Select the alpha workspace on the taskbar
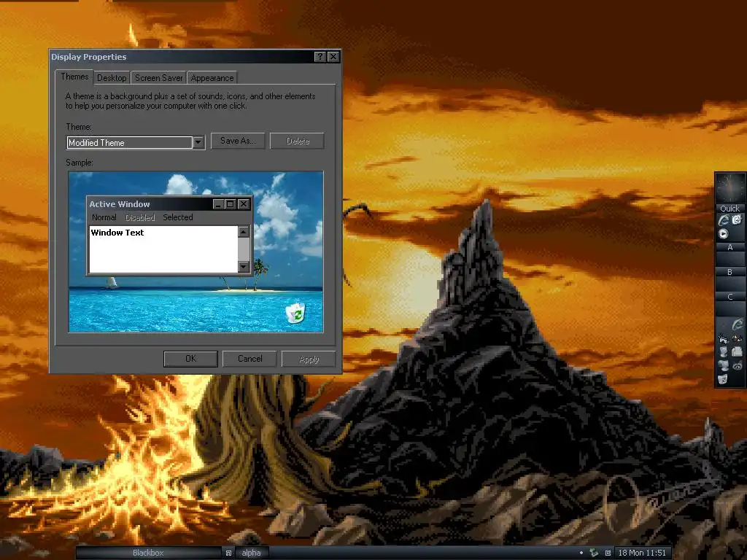Screen dimensions: 747x560 click(x=251, y=553)
